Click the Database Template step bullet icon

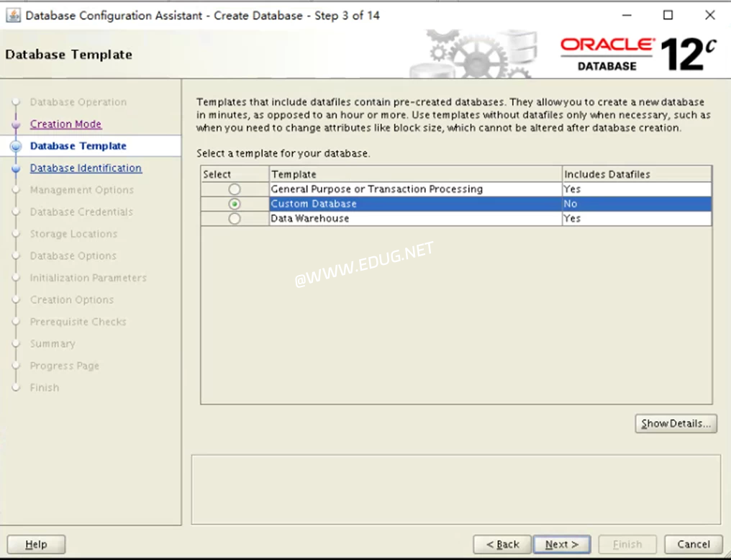coord(16,146)
